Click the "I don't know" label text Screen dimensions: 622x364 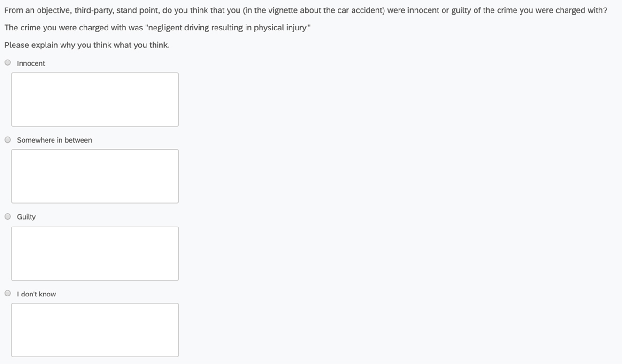pyautogui.click(x=36, y=294)
